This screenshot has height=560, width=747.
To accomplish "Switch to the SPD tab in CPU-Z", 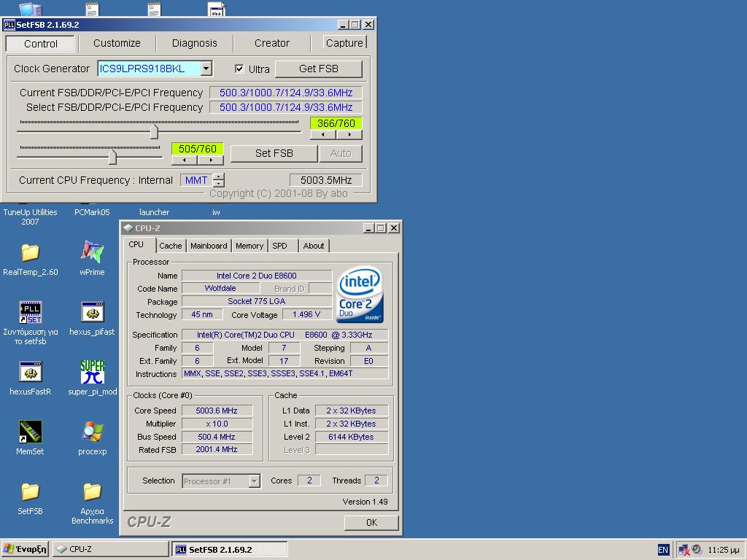I will point(279,246).
